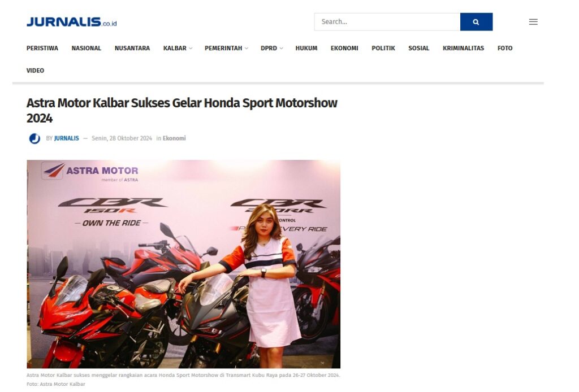Click the author avatar icon

34,138
